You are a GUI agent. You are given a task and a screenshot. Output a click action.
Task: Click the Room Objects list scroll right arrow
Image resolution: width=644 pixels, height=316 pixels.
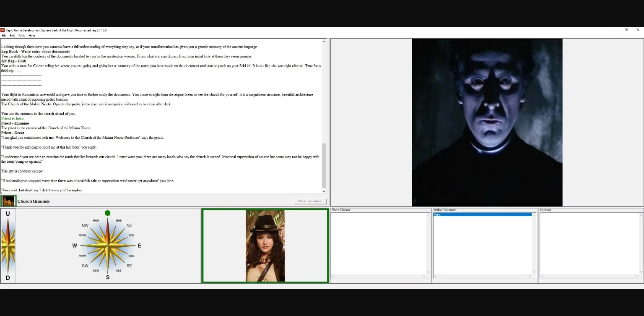[x=424, y=276]
